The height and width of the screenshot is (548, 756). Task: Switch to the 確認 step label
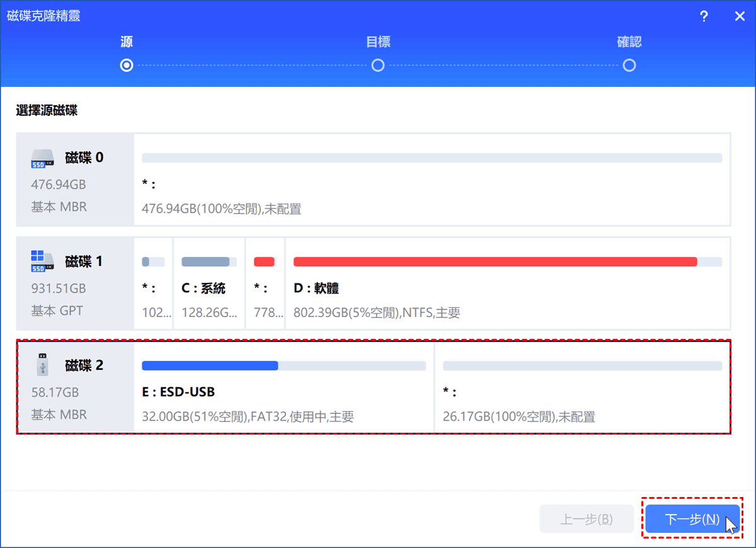629,42
